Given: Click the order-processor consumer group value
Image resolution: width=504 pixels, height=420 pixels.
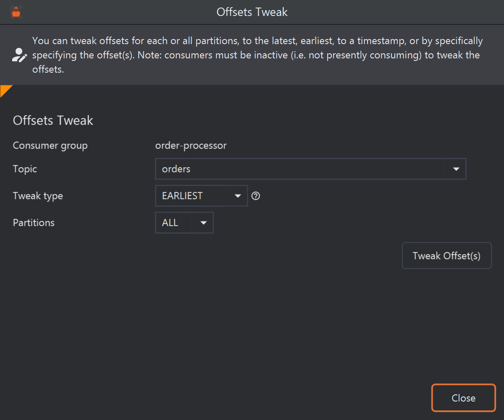Looking at the screenshot, I should [191, 146].
